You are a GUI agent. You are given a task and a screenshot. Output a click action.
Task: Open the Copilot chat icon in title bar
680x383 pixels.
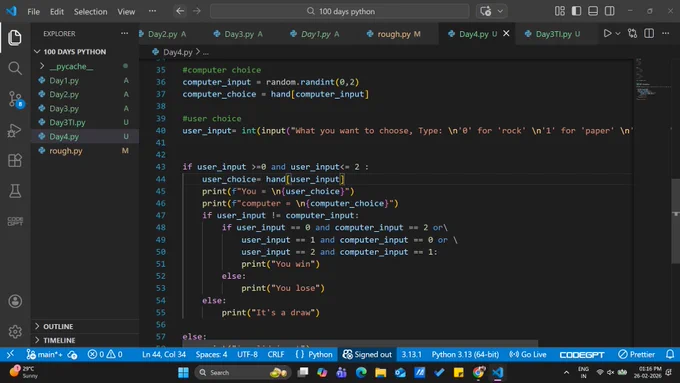(486, 11)
